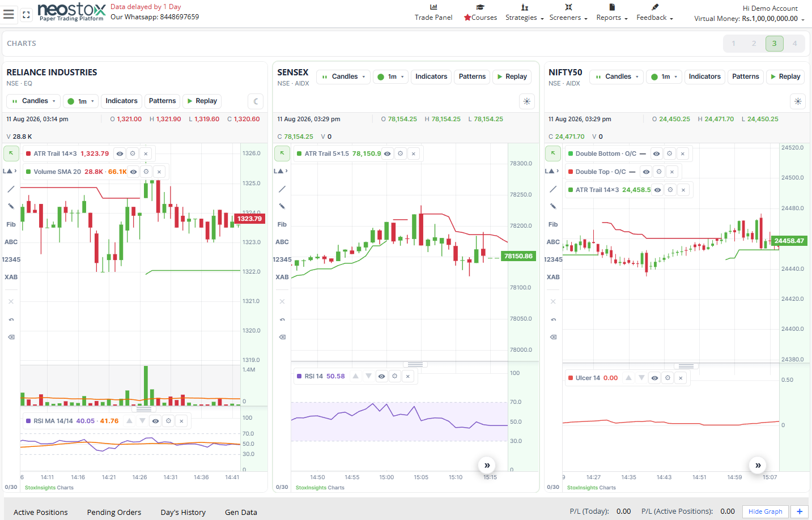Hide Volume SMA 20 indicator
The width and height of the screenshot is (812, 520).
click(133, 172)
